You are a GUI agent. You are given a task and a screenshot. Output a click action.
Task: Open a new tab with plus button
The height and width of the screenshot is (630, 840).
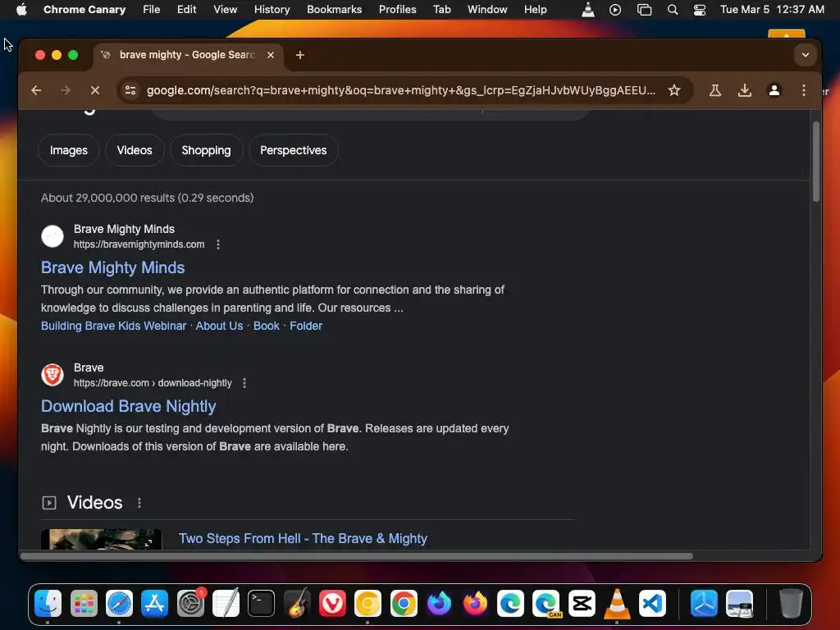(300, 55)
